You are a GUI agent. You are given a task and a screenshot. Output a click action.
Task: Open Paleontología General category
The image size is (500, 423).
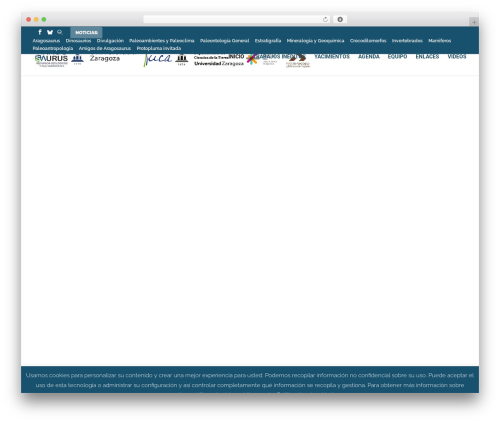click(x=225, y=41)
